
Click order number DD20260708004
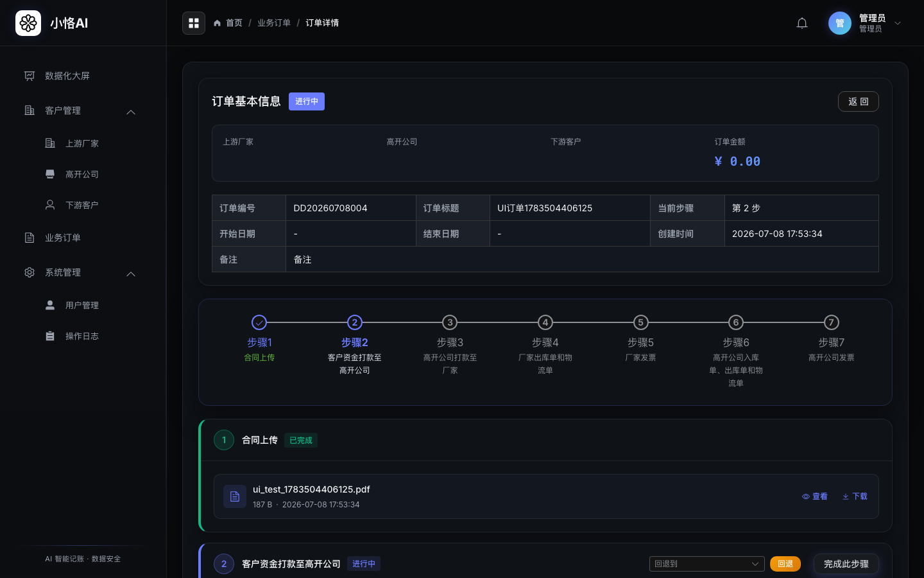point(330,208)
